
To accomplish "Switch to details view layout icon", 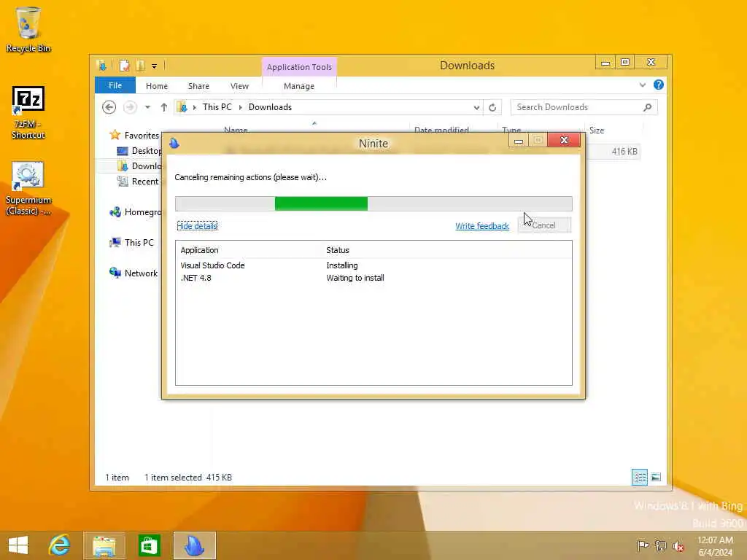I will [x=639, y=477].
